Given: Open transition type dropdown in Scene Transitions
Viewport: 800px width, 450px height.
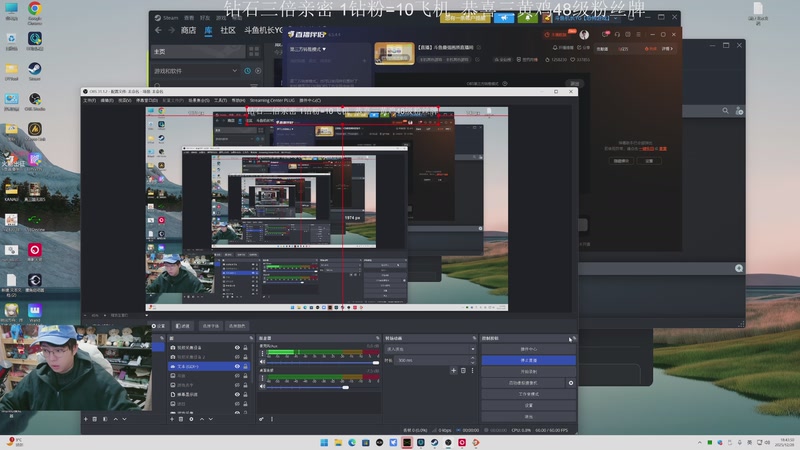Looking at the screenshot, I should 430,349.
